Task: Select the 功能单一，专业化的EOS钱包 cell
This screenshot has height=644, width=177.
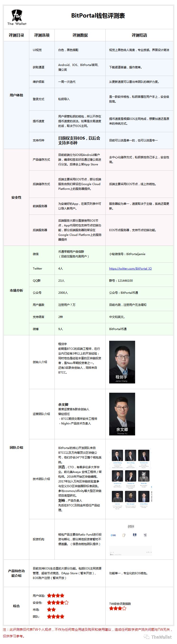Action: pos(139,573)
